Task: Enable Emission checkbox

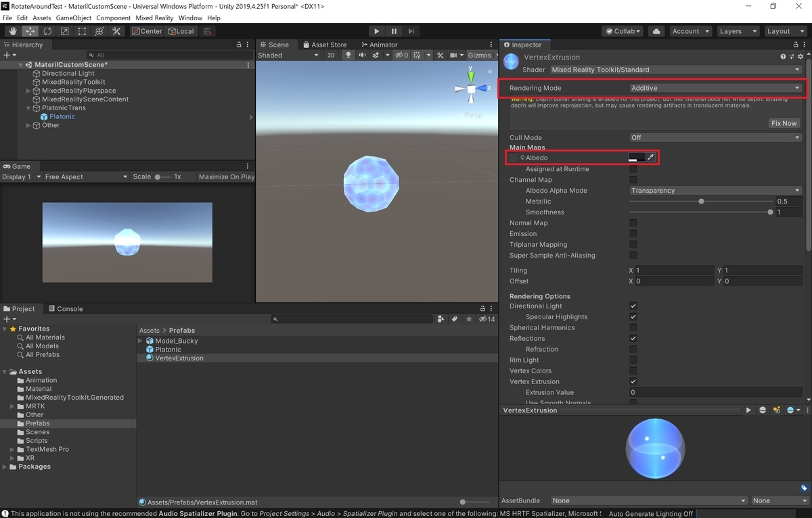Action: click(633, 234)
